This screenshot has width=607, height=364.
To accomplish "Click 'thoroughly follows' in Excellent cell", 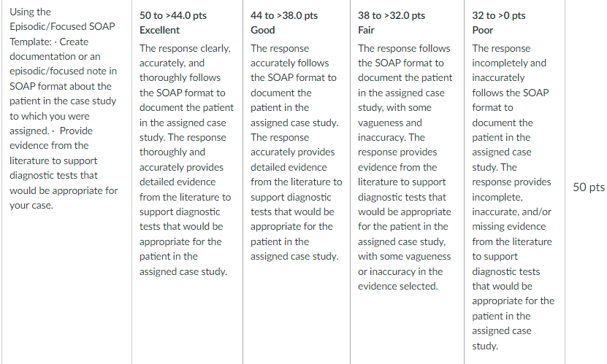I will (180, 77).
